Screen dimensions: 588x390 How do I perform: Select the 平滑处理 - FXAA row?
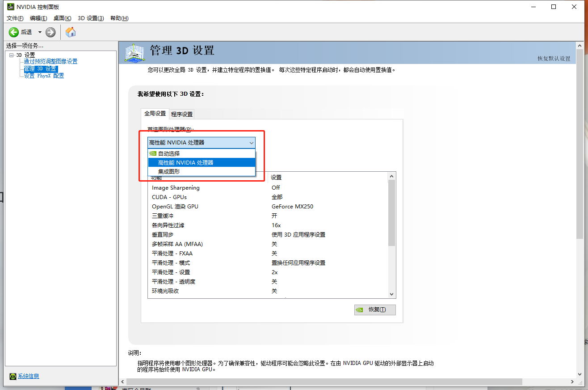pyautogui.click(x=267, y=254)
